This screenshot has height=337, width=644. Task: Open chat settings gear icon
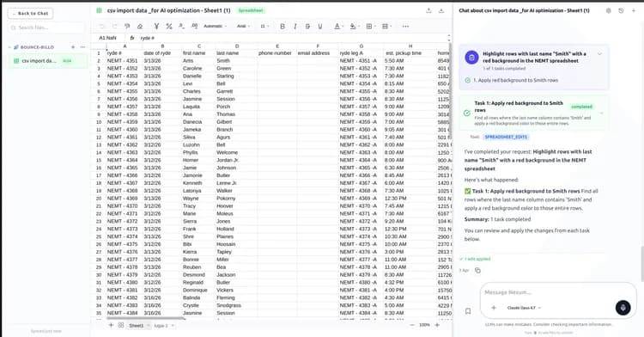point(608,10)
